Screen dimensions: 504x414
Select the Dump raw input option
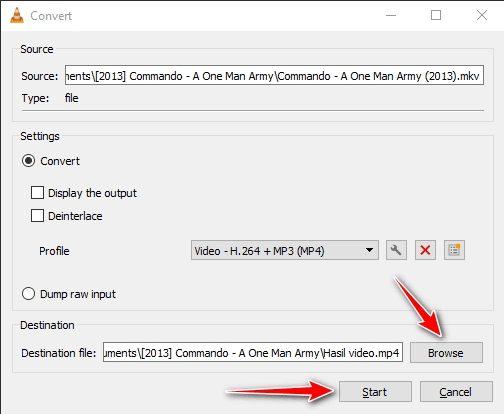click(28, 294)
